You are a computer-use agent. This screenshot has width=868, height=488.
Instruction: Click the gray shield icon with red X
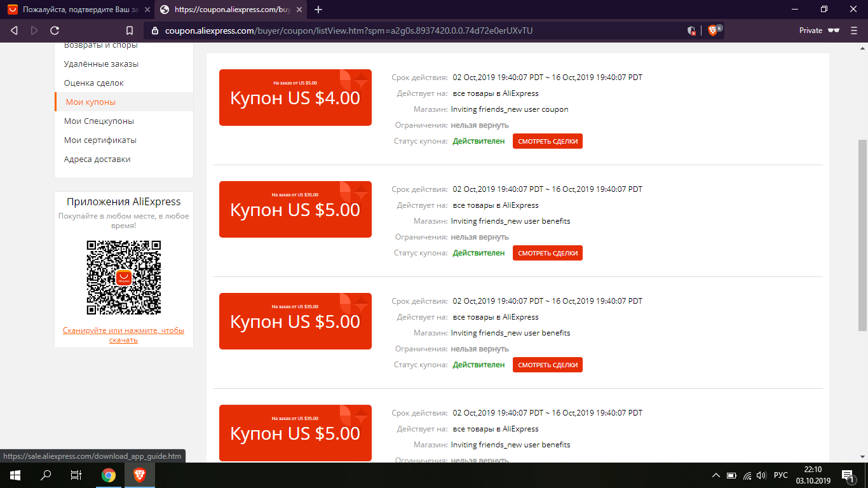coord(691,30)
